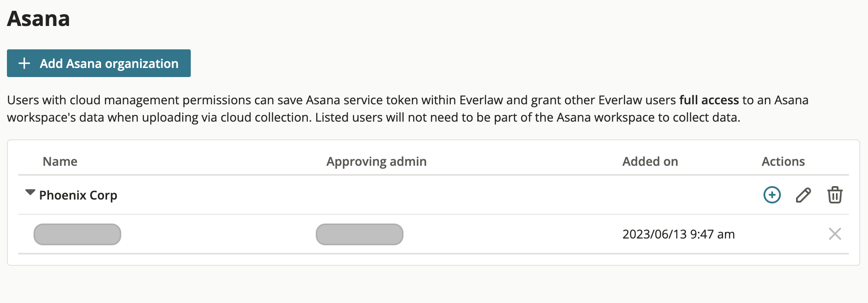Remove the listed user with the X icon
Image resolution: width=868 pixels, height=303 pixels.
click(835, 234)
